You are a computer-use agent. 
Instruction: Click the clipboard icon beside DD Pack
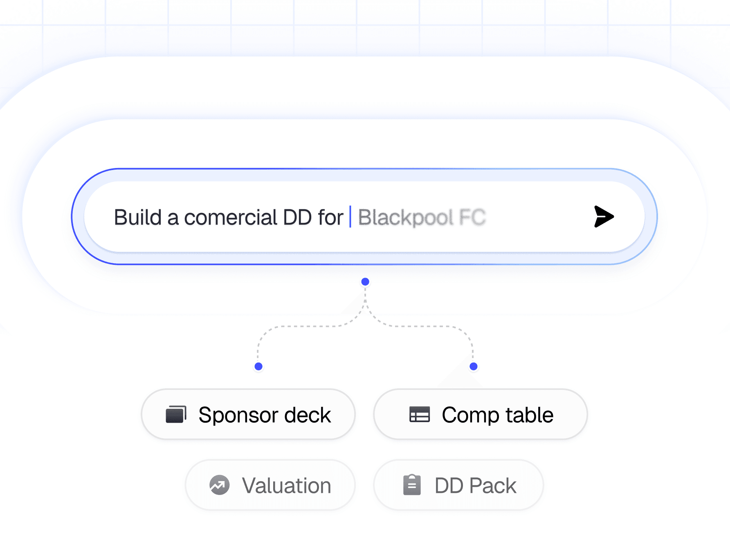tap(412, 485)
